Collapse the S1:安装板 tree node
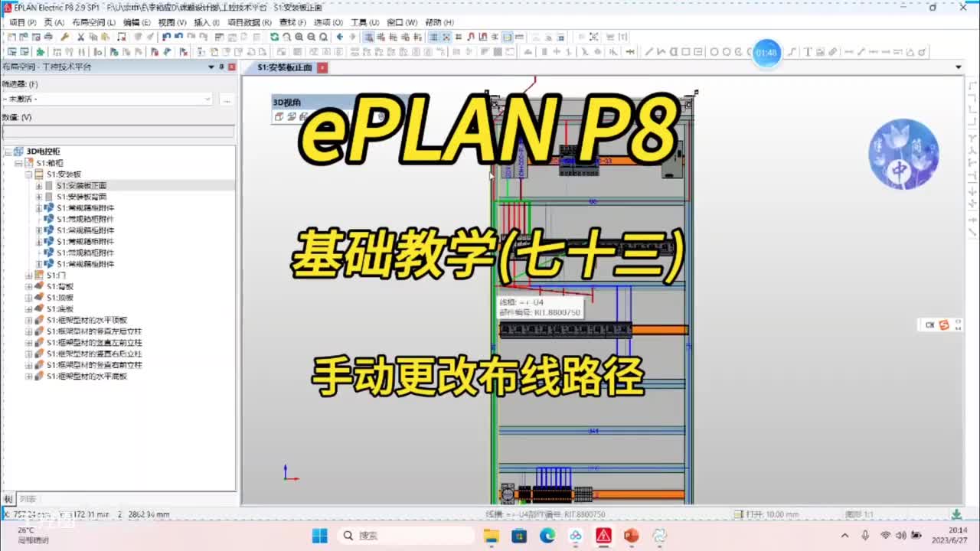 [29, 174]
